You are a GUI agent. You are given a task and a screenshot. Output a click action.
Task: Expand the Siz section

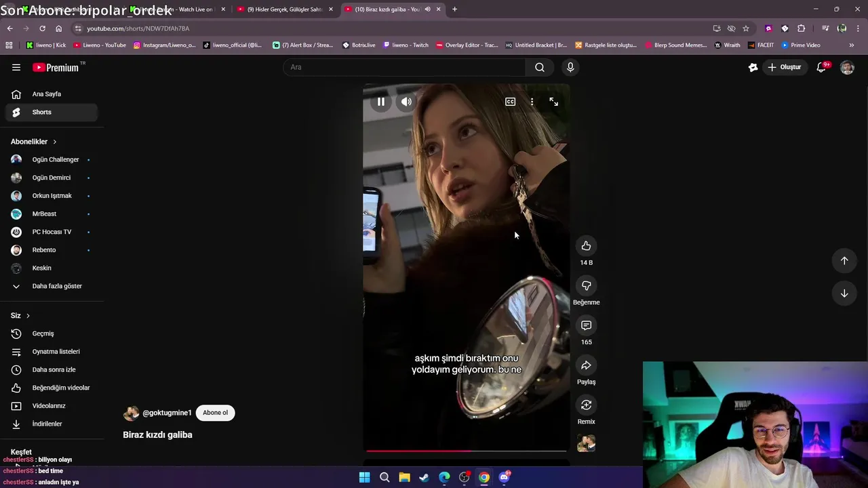(x=20, y=315)
